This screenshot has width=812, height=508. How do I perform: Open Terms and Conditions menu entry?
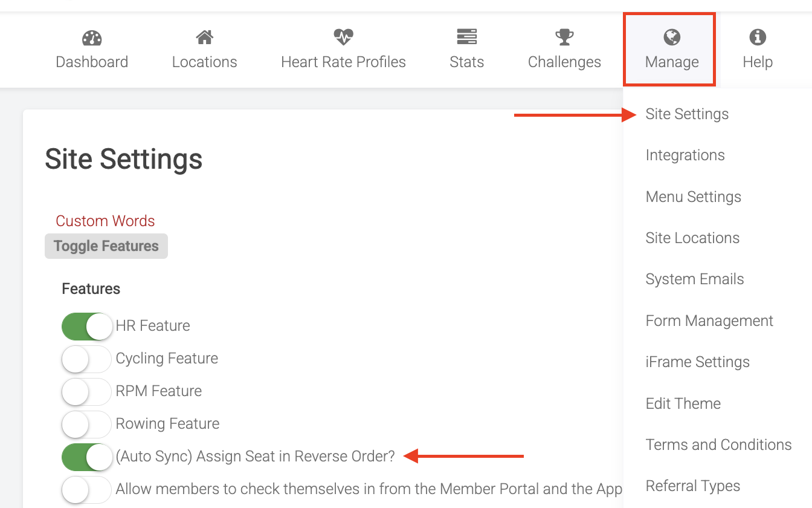[x=718, y=444]
